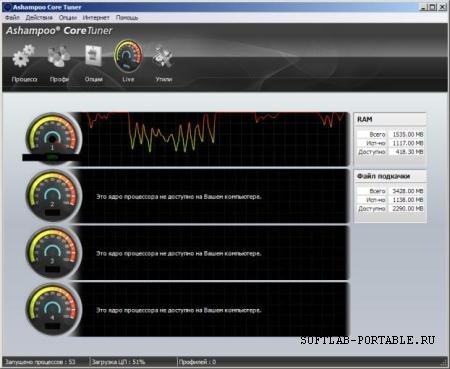Click core 4 unavailable message text

(179, 310)
